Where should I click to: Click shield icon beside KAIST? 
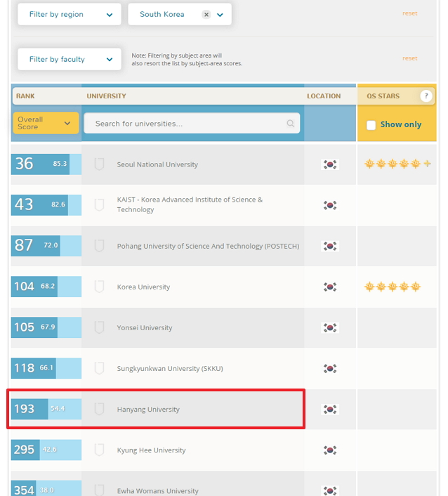coord(99,205)
